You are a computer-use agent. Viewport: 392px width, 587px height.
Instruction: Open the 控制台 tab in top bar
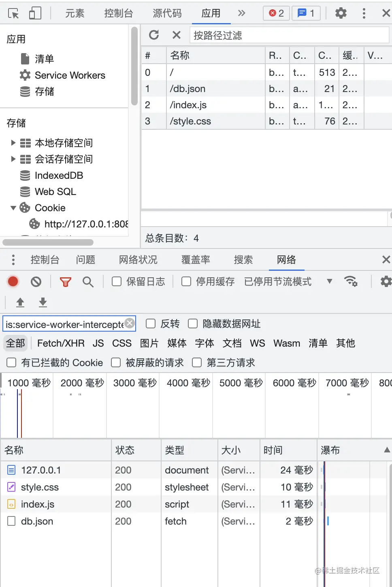click(119, 13)
